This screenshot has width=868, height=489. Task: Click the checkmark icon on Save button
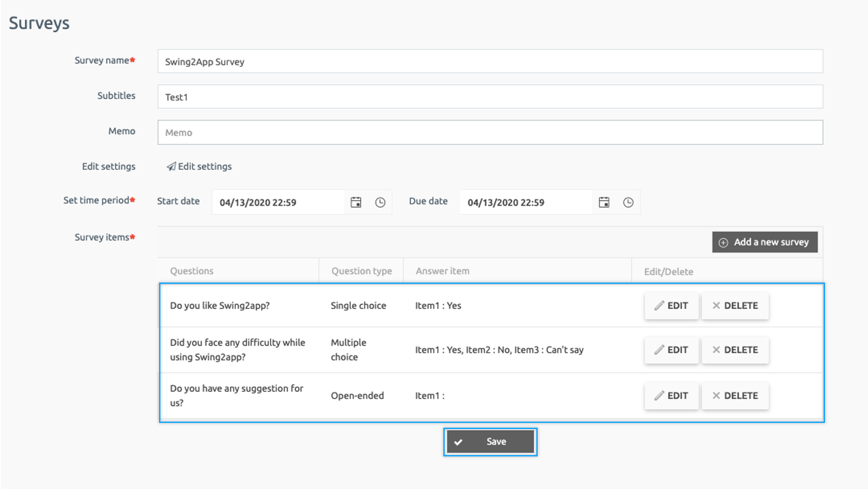coord(458,442)
